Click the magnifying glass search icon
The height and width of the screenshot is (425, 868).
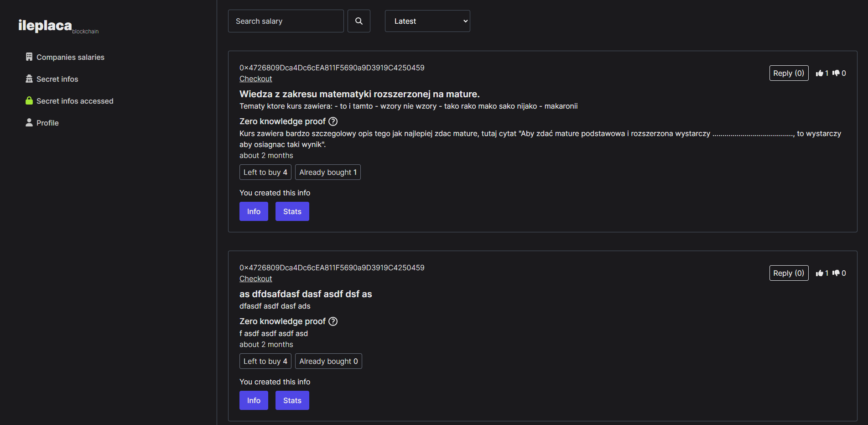[359, 21]
